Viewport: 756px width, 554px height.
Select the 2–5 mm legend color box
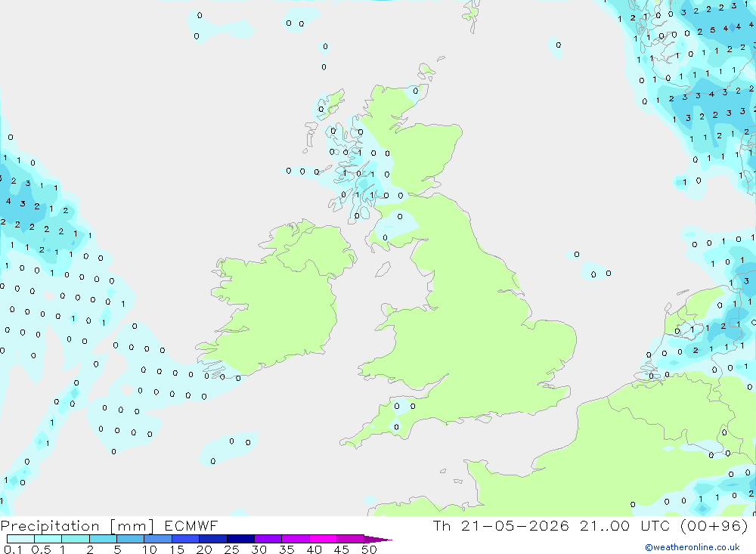(103, 539)
